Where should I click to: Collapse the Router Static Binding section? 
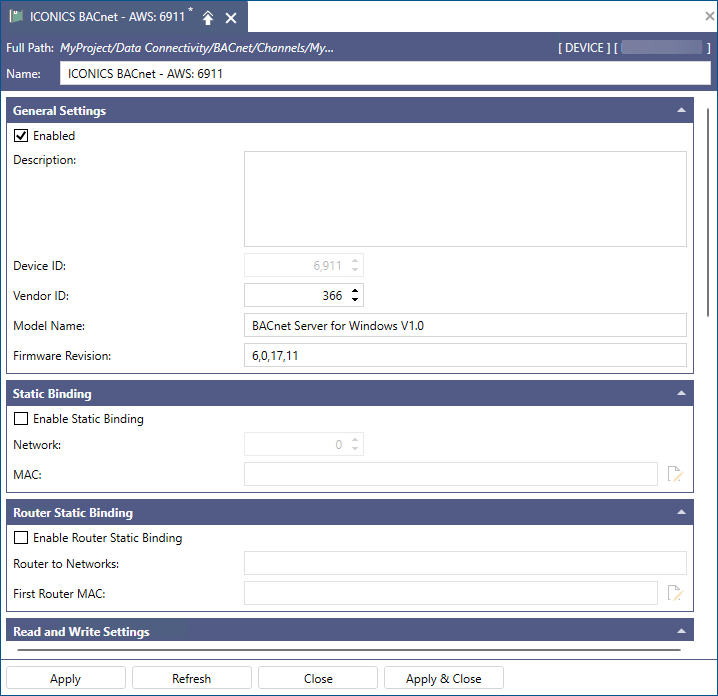pos(681,512)
